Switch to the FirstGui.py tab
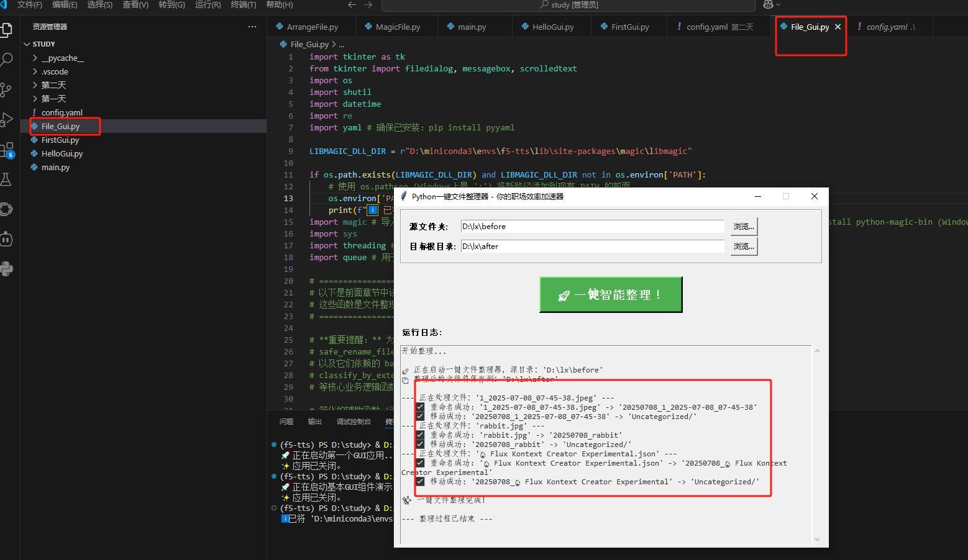The width and height of the screenshot is (968, 560). click(x=630, y=27)
